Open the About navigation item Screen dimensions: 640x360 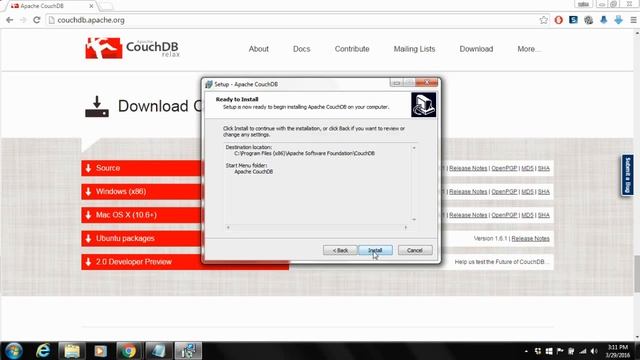tap(259, 49)
